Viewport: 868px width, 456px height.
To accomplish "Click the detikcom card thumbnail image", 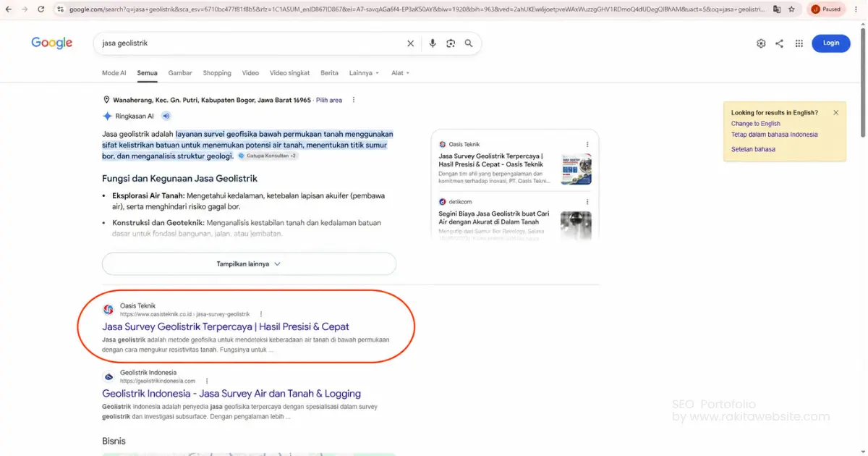I will coord(576,225).
